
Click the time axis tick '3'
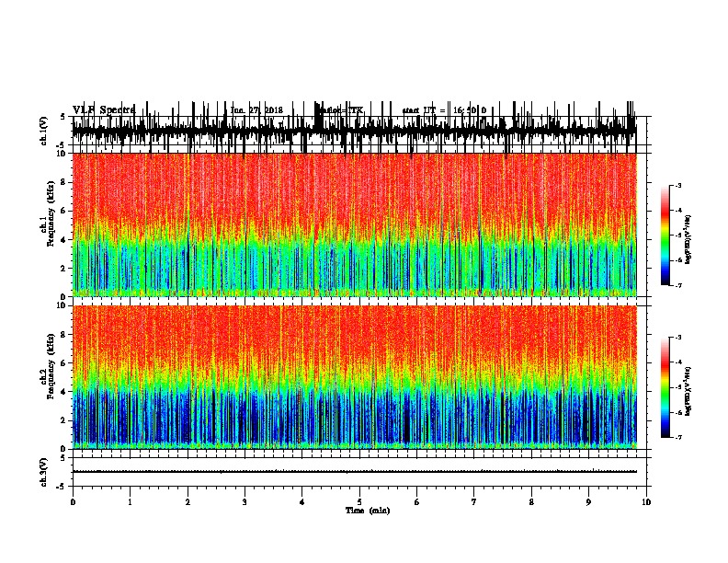(x=245, y=502)
